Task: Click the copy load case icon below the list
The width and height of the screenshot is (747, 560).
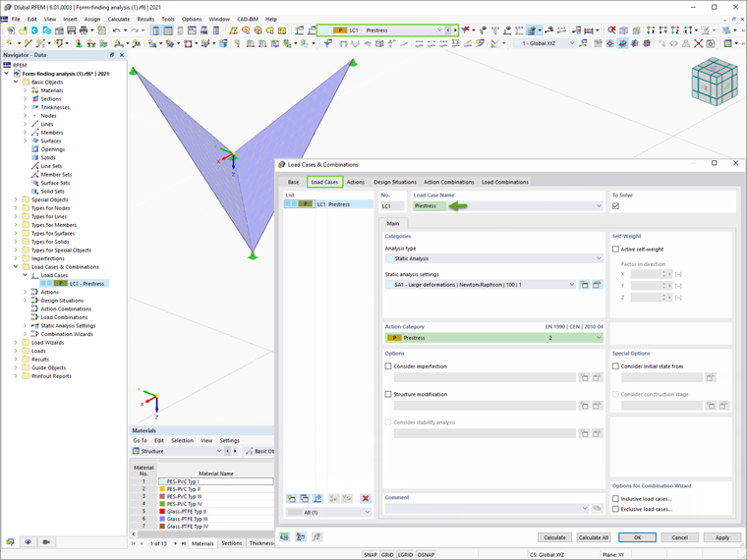Action: tap(305, 498)
